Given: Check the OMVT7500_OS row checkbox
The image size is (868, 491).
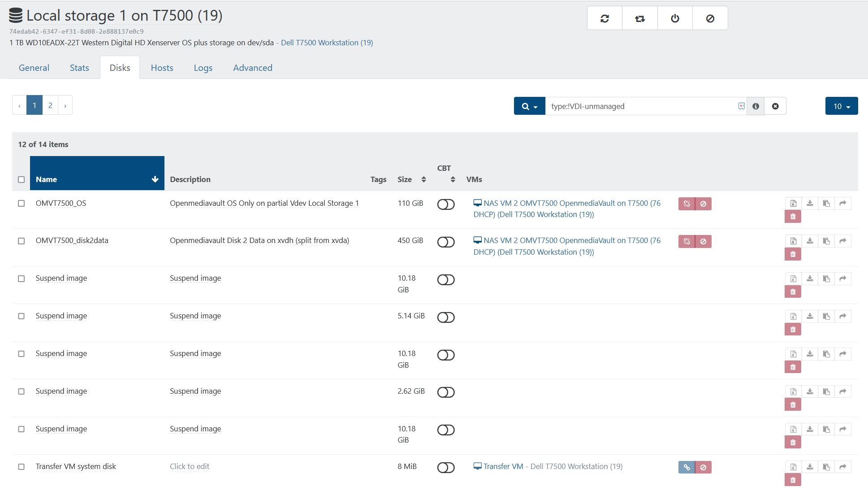Looking at the screenshot, I should 21,204.
